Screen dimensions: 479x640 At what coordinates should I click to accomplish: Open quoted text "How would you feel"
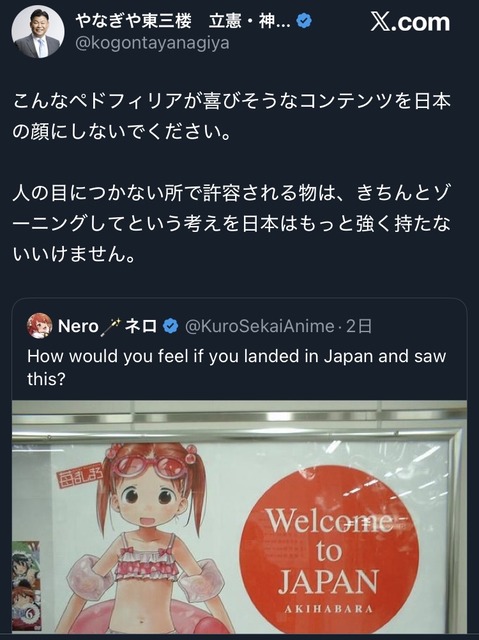237,367
